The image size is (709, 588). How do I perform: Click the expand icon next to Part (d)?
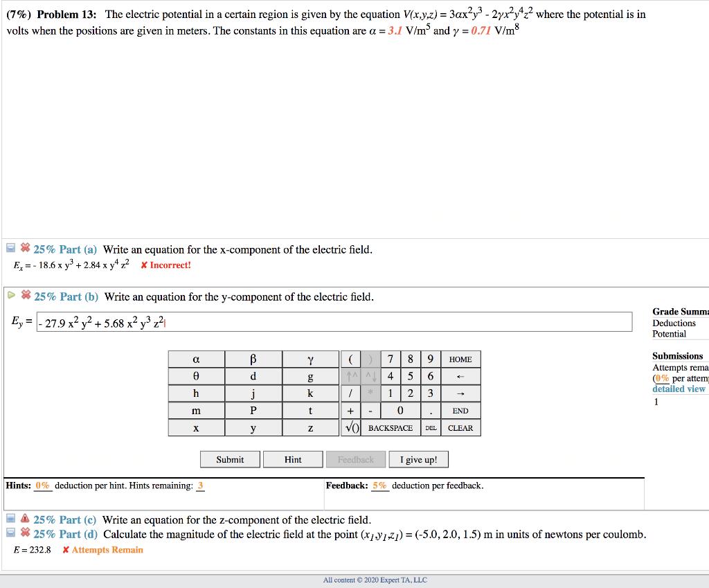(10, 534)
